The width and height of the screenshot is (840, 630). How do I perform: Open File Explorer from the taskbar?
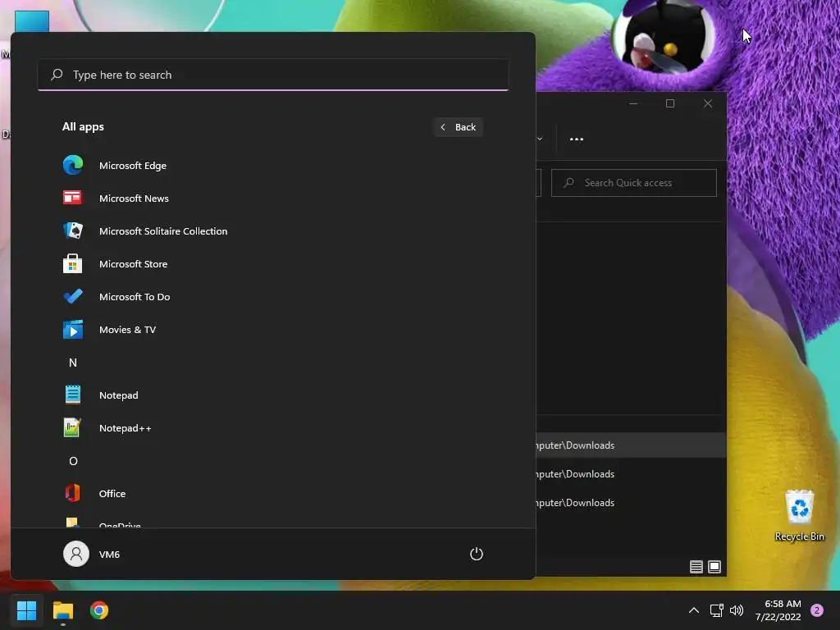coord(62,610)
